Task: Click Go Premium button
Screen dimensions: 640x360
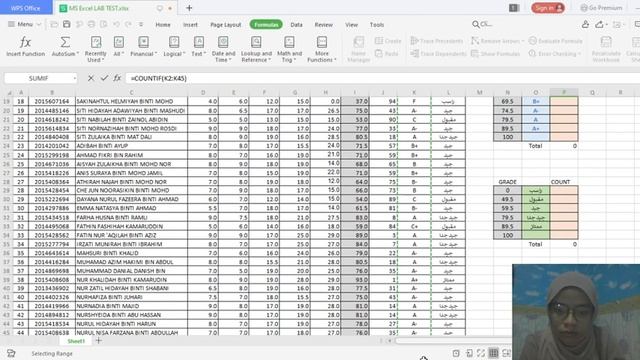Action: [601, 8]
